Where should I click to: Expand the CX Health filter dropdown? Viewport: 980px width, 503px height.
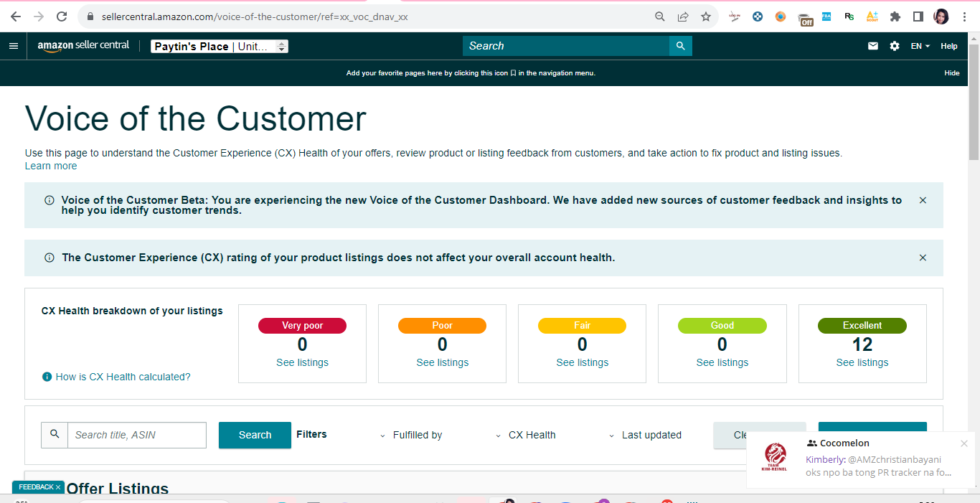[526, 435]
